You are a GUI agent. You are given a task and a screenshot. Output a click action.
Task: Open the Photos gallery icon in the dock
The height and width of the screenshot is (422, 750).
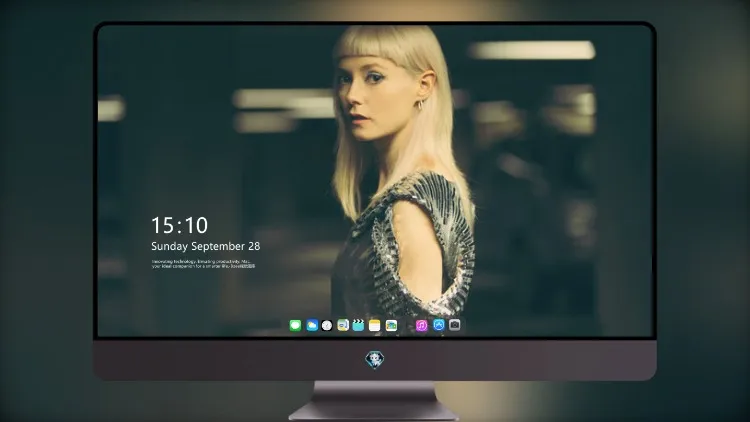click(x=391, y=326)
